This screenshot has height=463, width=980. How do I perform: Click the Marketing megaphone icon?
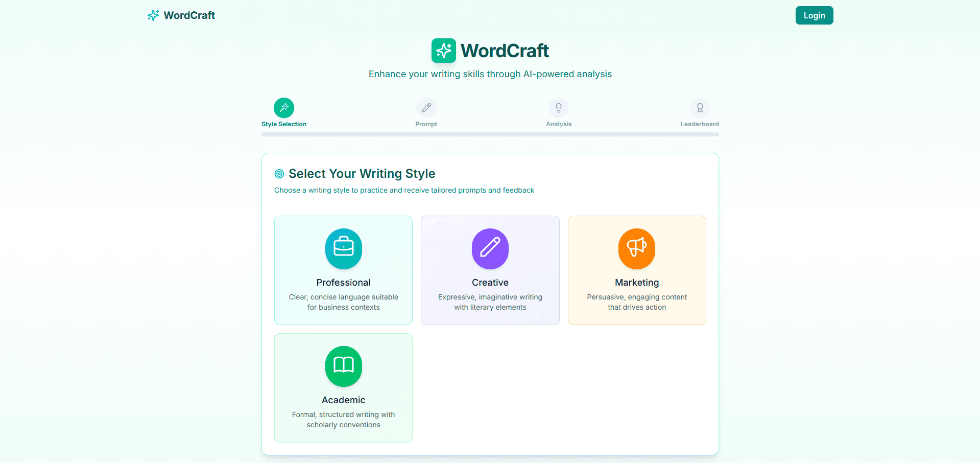(x=637, y=248)
